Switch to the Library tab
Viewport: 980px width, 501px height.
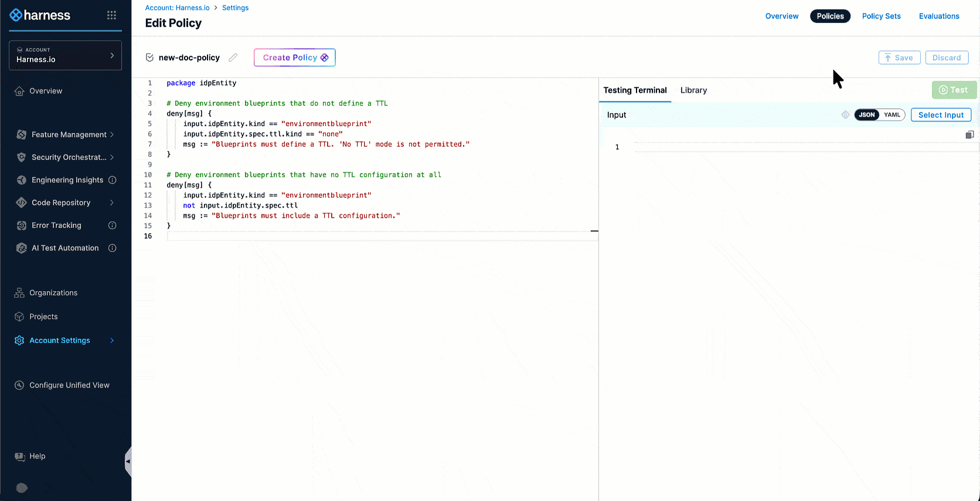(x=693, y=90)
